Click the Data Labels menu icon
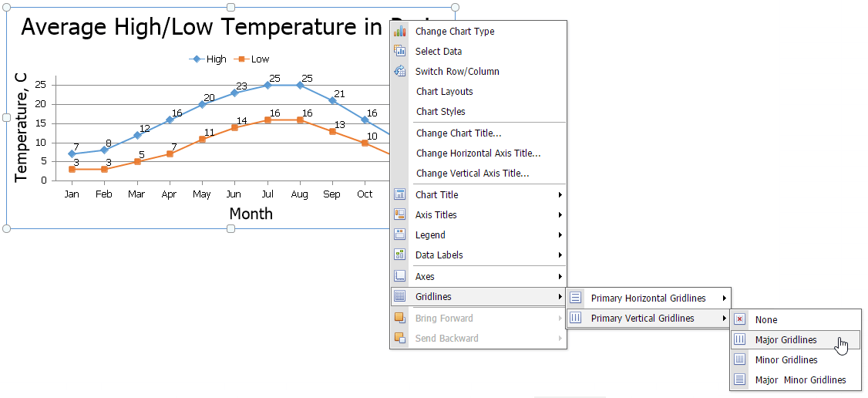The height and width of the screenshot is (398, 868). click(399, 255)
